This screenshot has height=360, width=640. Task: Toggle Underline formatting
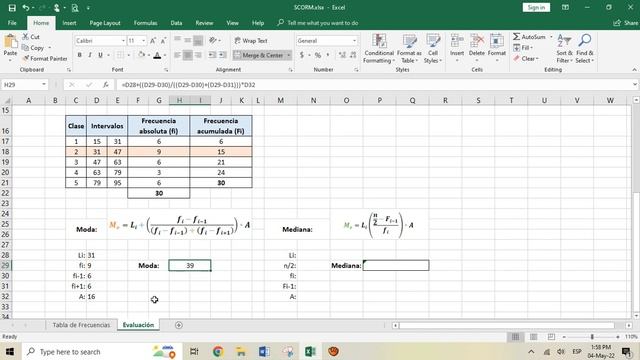coord(100,55)
